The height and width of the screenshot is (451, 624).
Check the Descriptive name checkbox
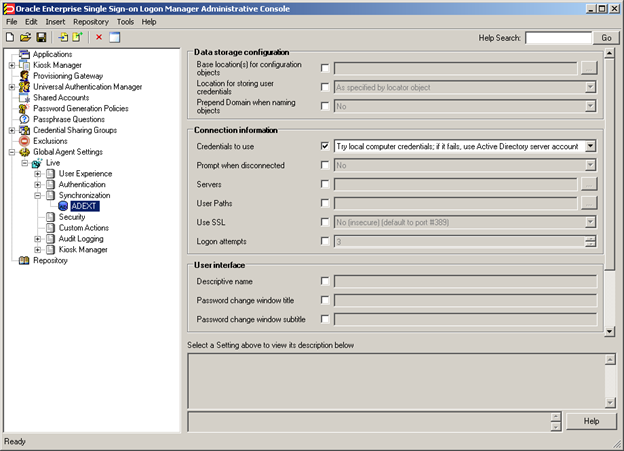(325, 281)
